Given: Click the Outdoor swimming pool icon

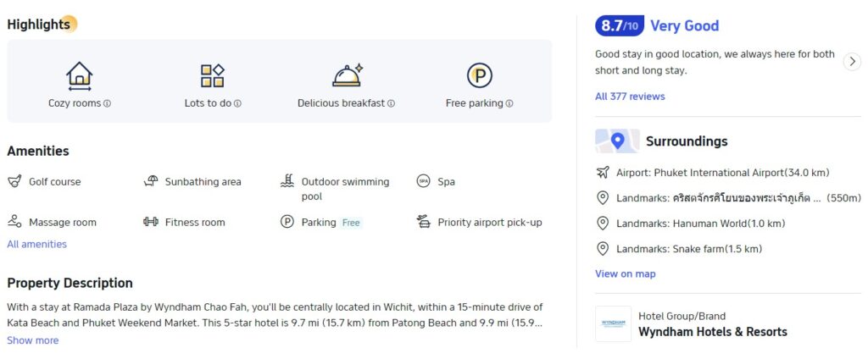Looking at the screenshot, I should [x=287, y=181].
